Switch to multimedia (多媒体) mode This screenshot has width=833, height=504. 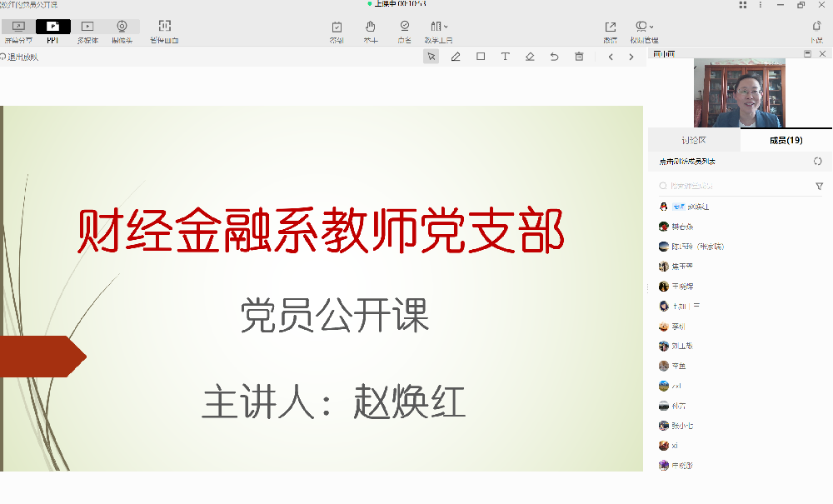click(x=87, y=32)
